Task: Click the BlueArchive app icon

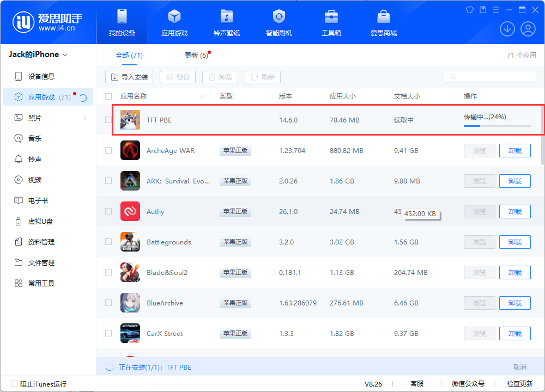Action: (x=130, y=303)
